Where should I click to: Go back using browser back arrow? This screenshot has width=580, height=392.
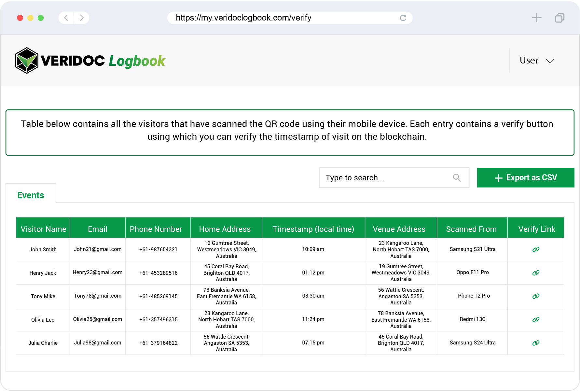pyautogui.click(x=66, y=18)
